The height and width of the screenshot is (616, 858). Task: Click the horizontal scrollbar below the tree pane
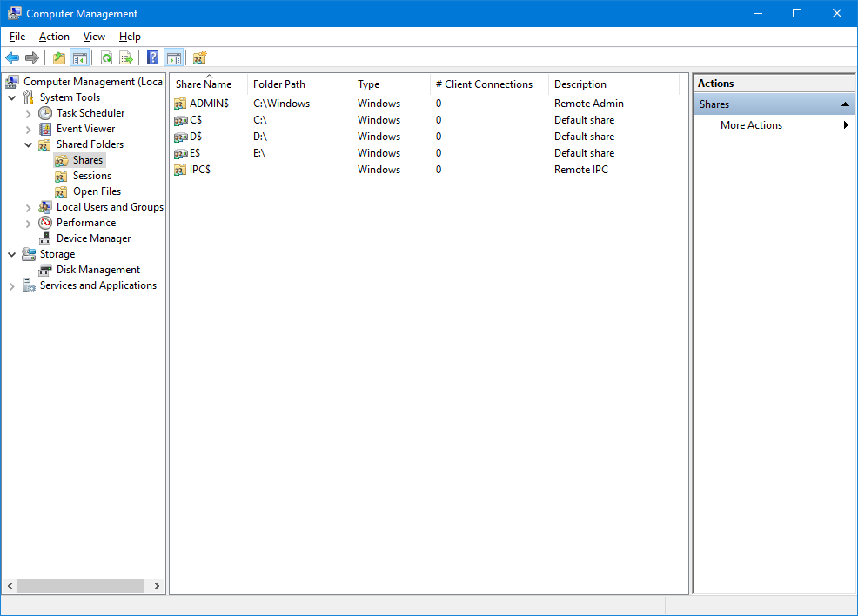click(83, 586)
